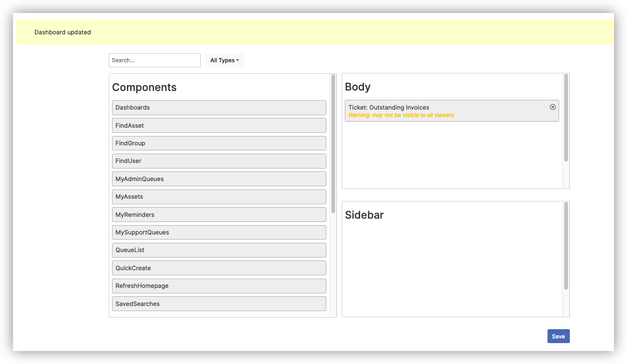Select the SavedSearches component
This screenshot has height=364, width=627.
tap(218, 303)
